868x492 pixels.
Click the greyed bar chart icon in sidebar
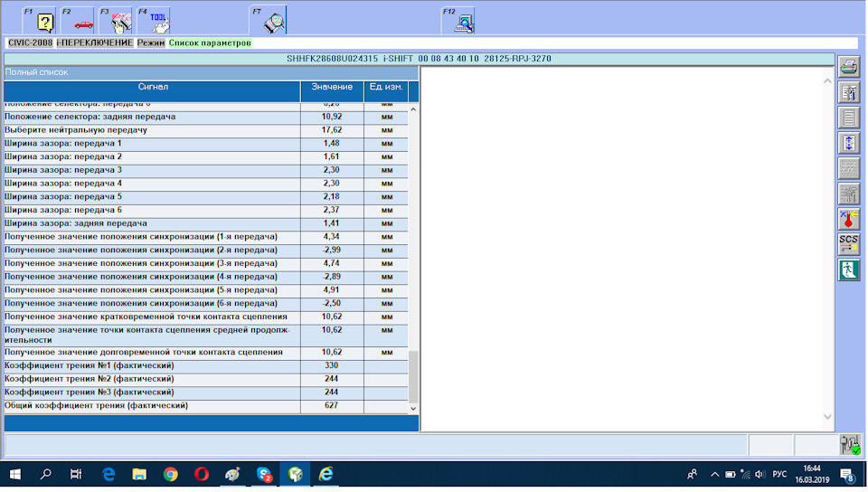(x=849, y=194)
